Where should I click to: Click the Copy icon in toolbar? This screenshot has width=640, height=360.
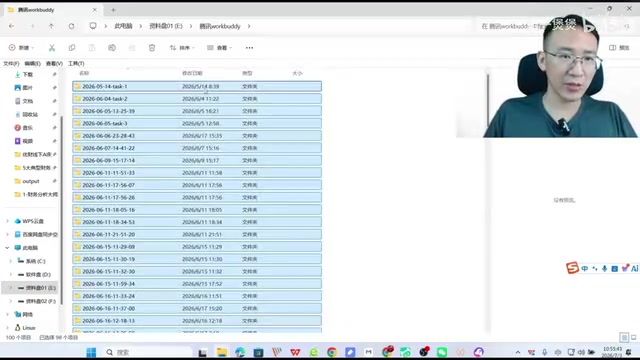(72, 48)
